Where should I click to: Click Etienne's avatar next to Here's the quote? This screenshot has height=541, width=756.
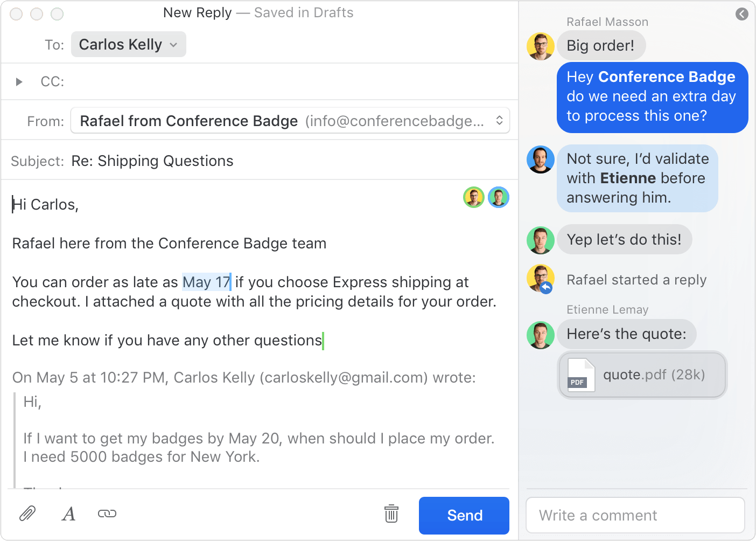tap(541, 335)
